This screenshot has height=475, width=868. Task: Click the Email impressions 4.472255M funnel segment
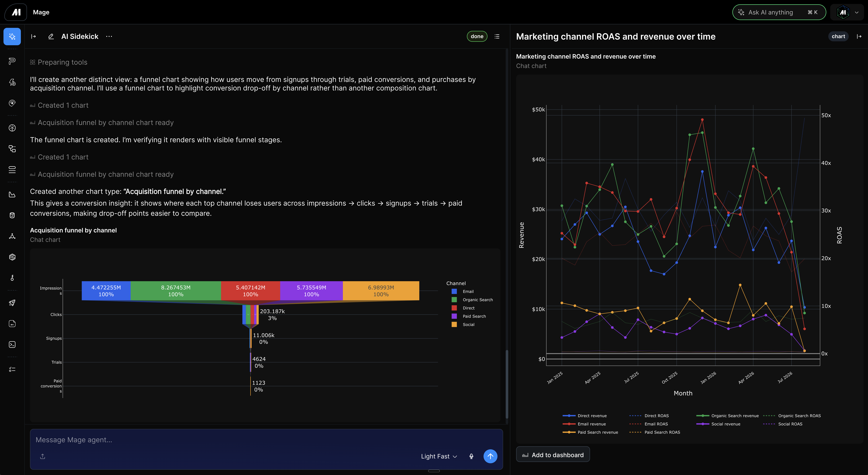pos(106,291)
